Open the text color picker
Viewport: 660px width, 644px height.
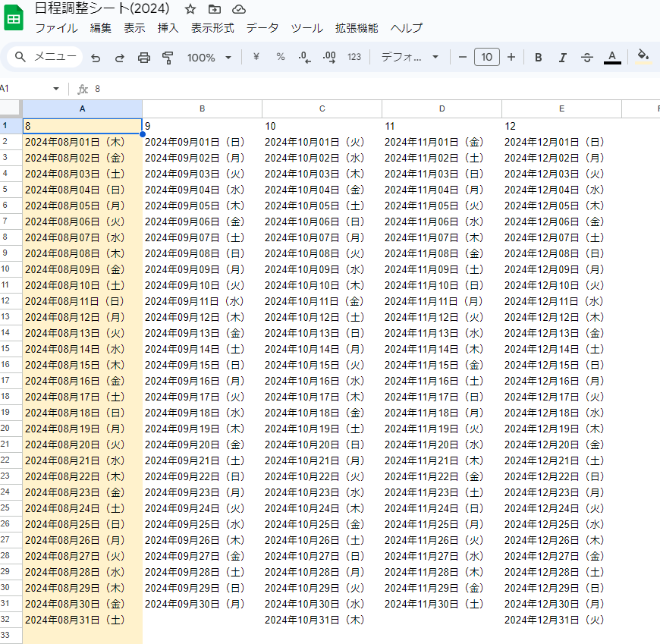click(x=612, y=57)
